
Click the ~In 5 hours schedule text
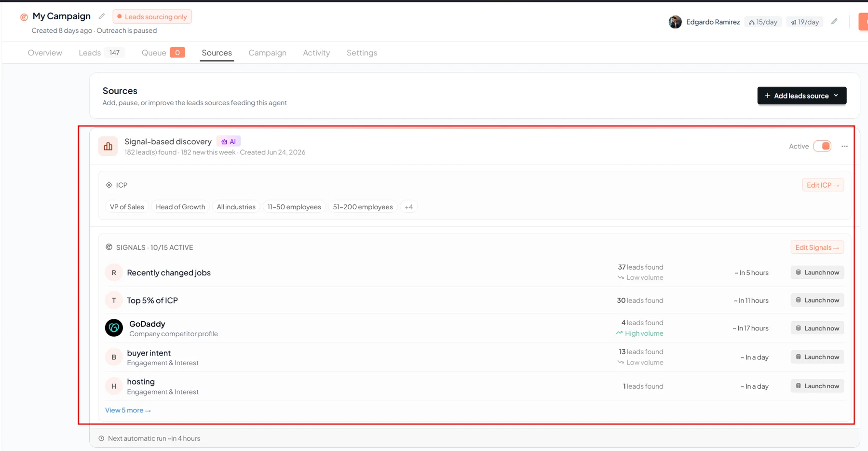point(751,273)
